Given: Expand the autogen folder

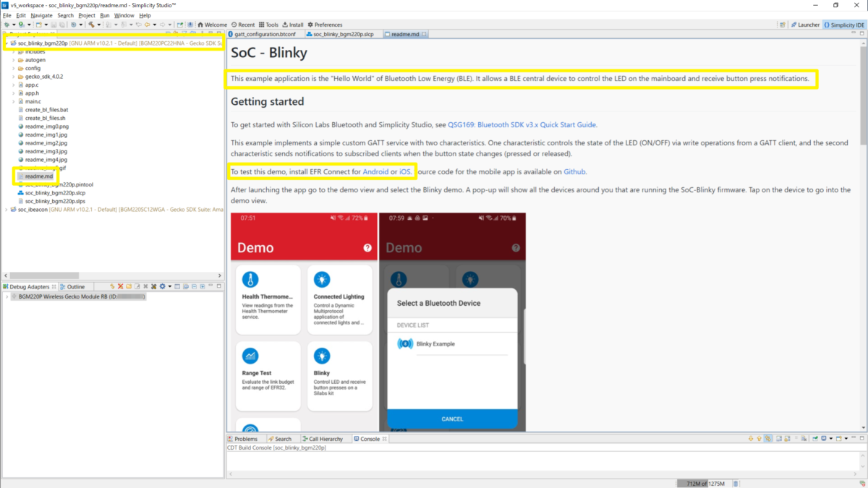Looking at the screenshot, I should click(x=13, y=60).
